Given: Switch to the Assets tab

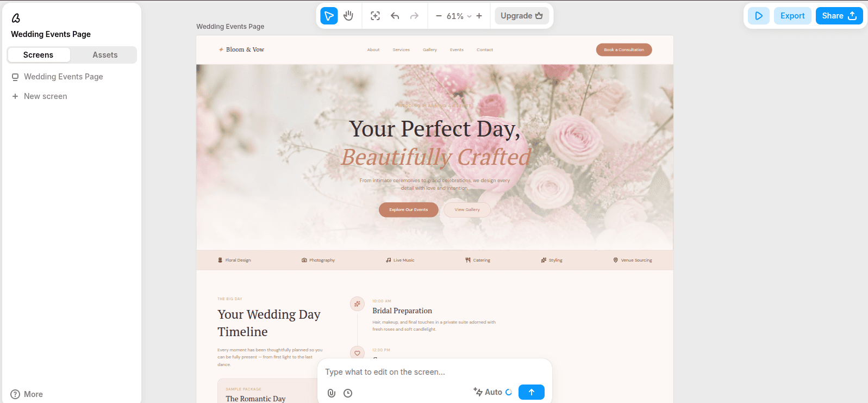Looking at the screenshot, I should [x=105, y=55].
